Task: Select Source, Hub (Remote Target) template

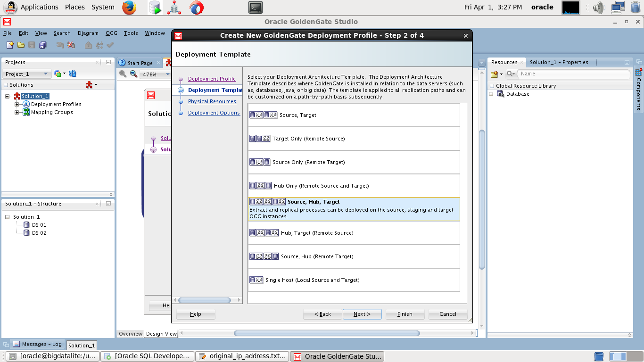Action: click(x=354, y=256)
